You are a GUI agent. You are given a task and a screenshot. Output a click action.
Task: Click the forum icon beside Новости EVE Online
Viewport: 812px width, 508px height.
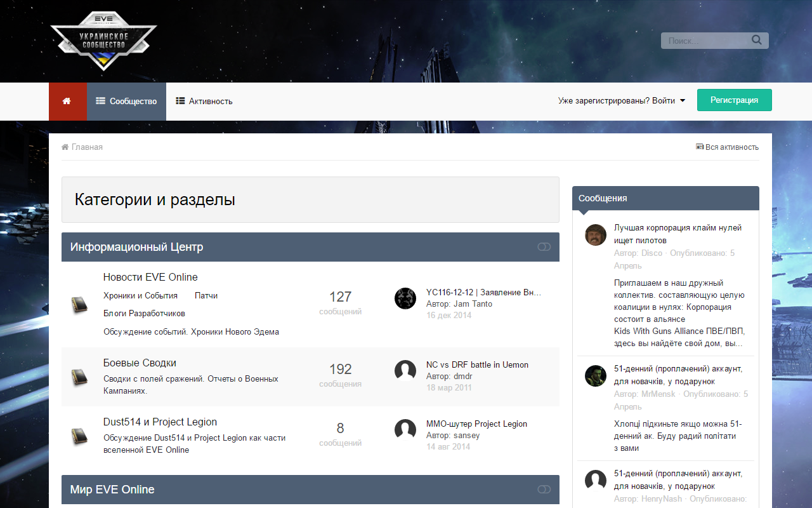coord(79,304)
